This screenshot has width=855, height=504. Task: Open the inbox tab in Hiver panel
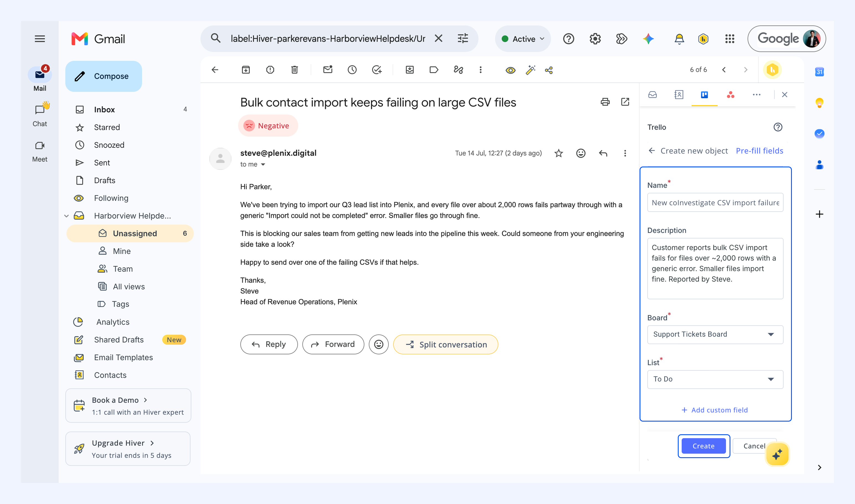click(x=652, y=95)
